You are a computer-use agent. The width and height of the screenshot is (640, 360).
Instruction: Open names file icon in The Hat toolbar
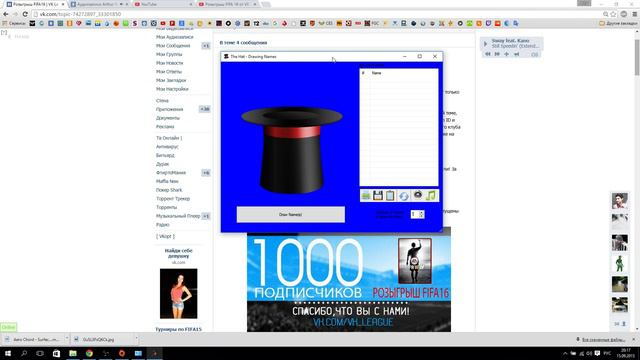point(366,196)
